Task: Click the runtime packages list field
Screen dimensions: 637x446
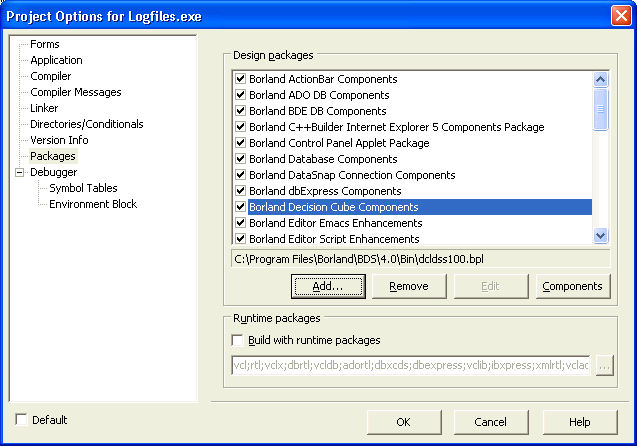Action: (x=411, y=366)
